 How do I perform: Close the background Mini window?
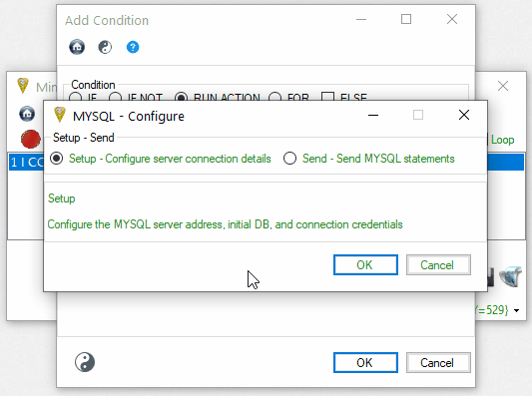(x=503, y=86)
